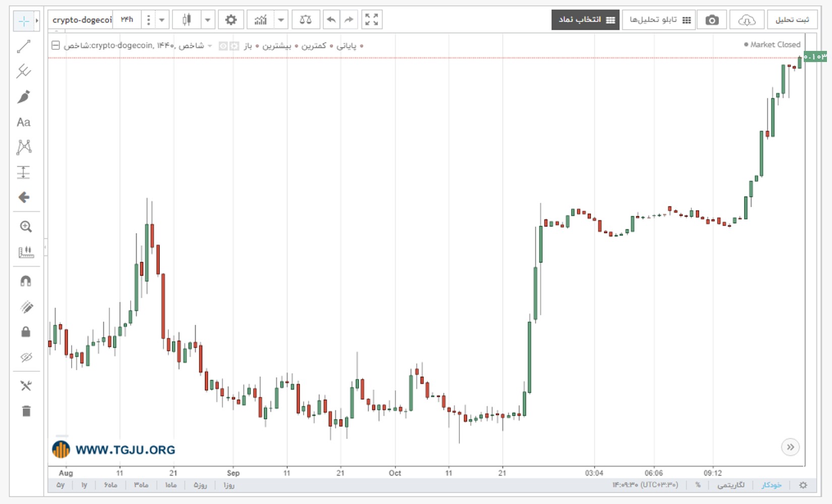Redo the chart action
Screen dimensions: 832x504
pos(349,20)
